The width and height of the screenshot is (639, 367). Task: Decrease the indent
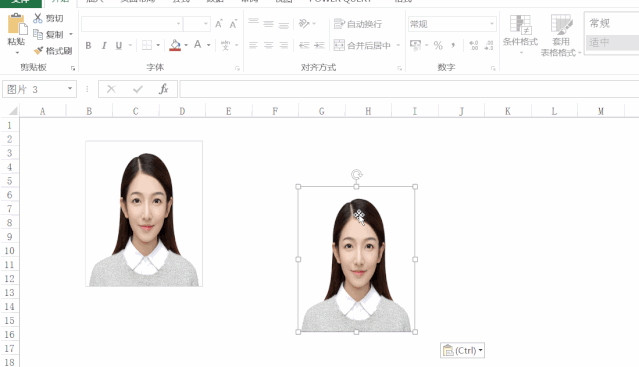[304, 45]
